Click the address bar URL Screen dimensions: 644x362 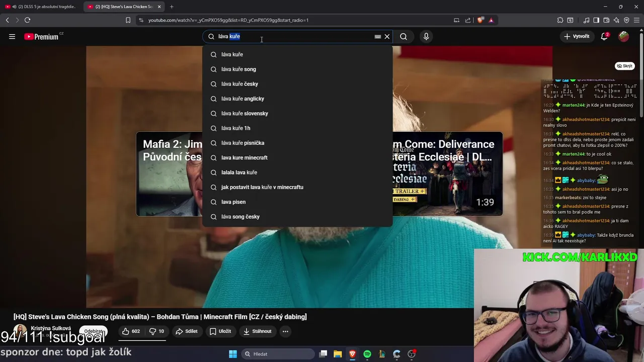pos(228,20)
